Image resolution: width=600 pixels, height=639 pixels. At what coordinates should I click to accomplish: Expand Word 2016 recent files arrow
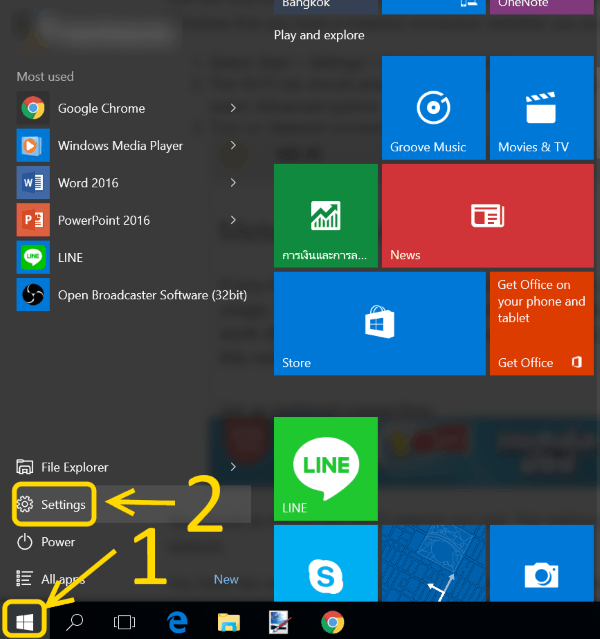pyautogui.click(x=233, y=183)
